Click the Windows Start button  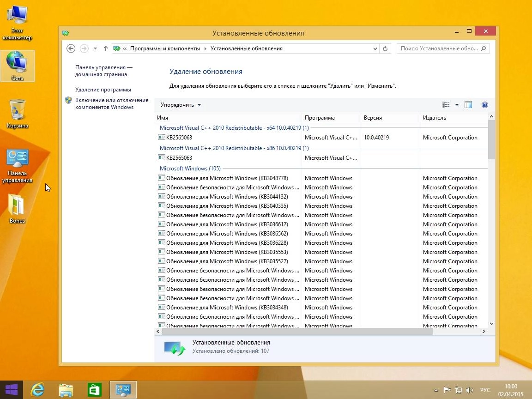click(11, 390)
